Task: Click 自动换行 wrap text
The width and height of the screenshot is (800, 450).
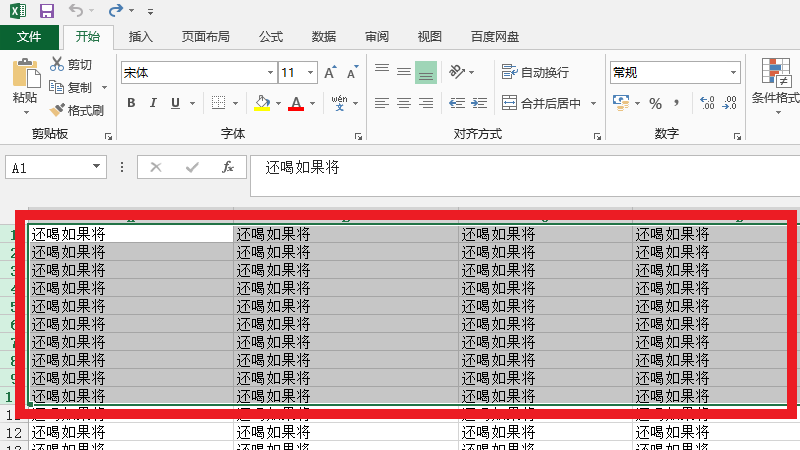Action: click(x=535, y=72)
